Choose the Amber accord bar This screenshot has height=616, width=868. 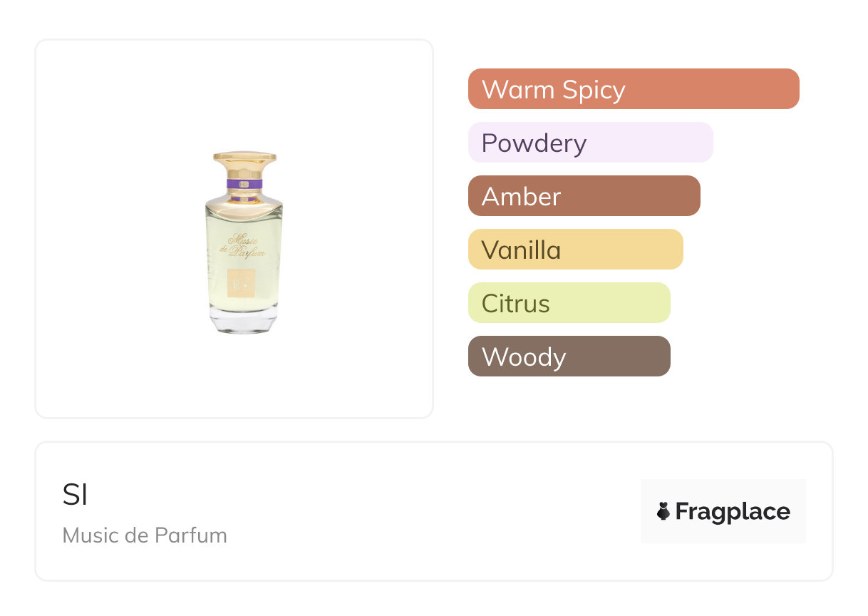tap(584, 196)
